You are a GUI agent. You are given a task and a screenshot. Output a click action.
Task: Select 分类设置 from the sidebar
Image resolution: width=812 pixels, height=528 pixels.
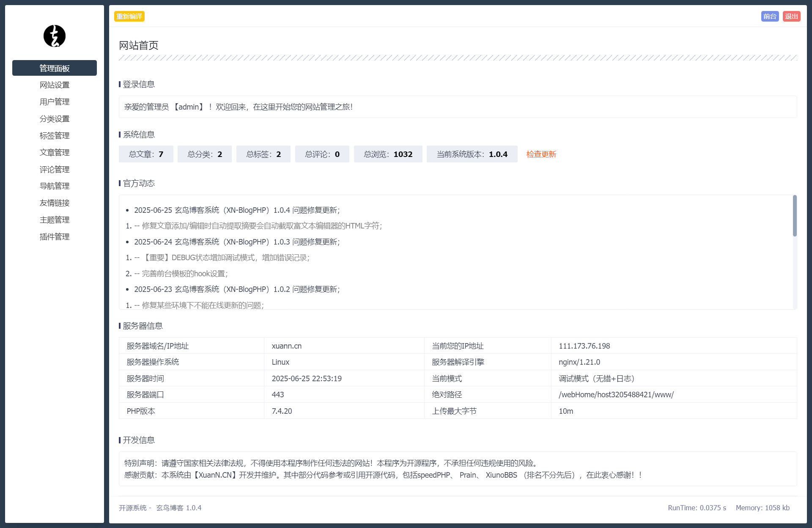pos(55,119)
